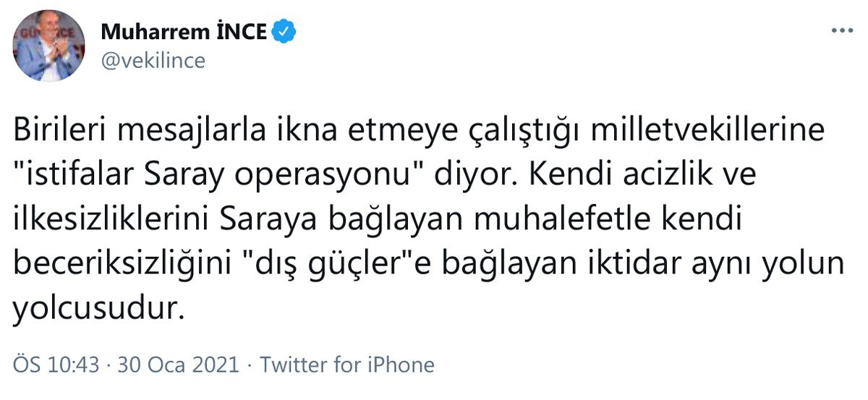Open the @vekilince handle link
Image resolution: width=868 pixels, height=400 pixels.
tap(153, 61)
